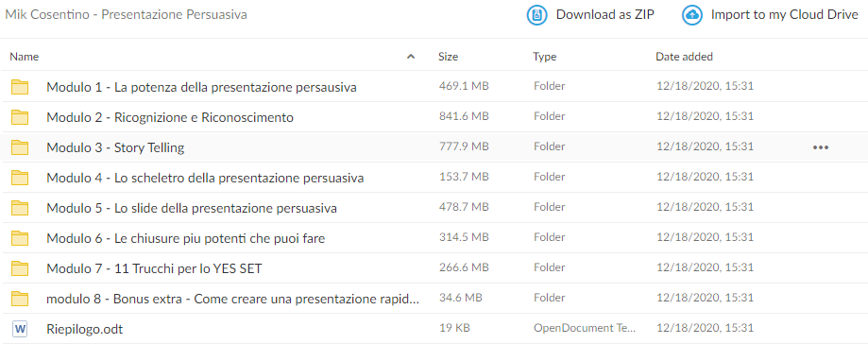Sort files by the Size column header

(x=448, y=57)
